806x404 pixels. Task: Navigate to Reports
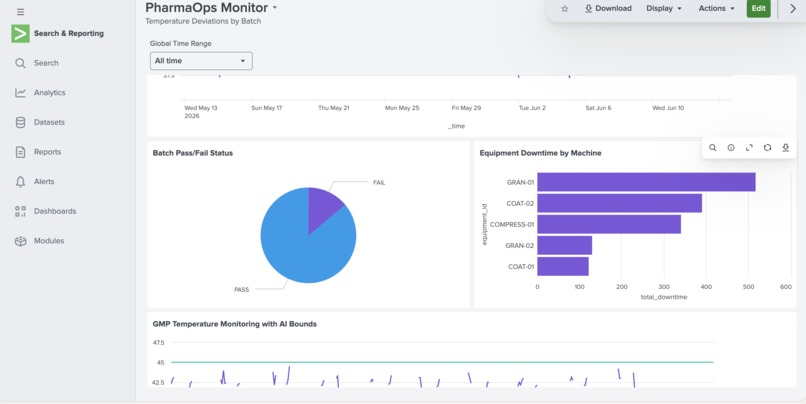tap(47, 152)
